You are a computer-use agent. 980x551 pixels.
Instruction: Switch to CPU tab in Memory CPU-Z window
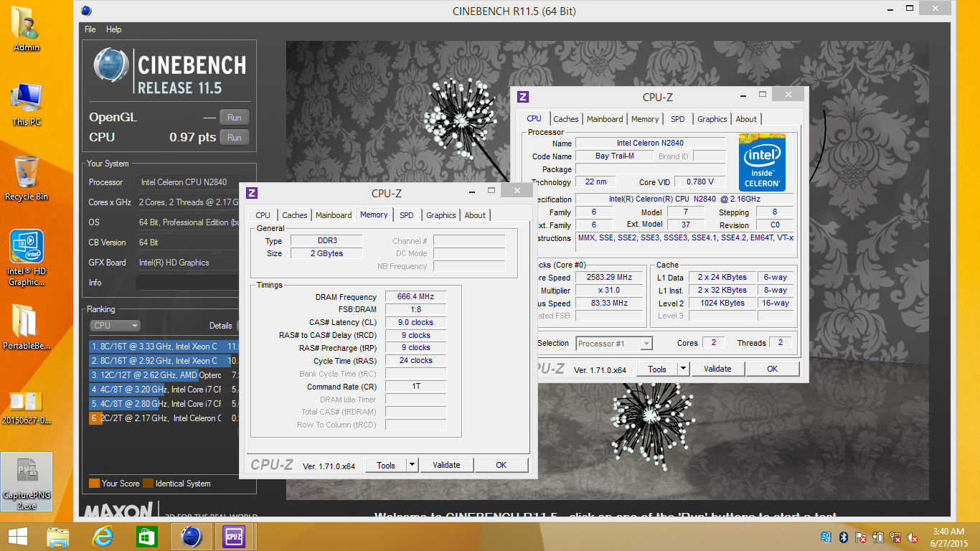point(263,215)
